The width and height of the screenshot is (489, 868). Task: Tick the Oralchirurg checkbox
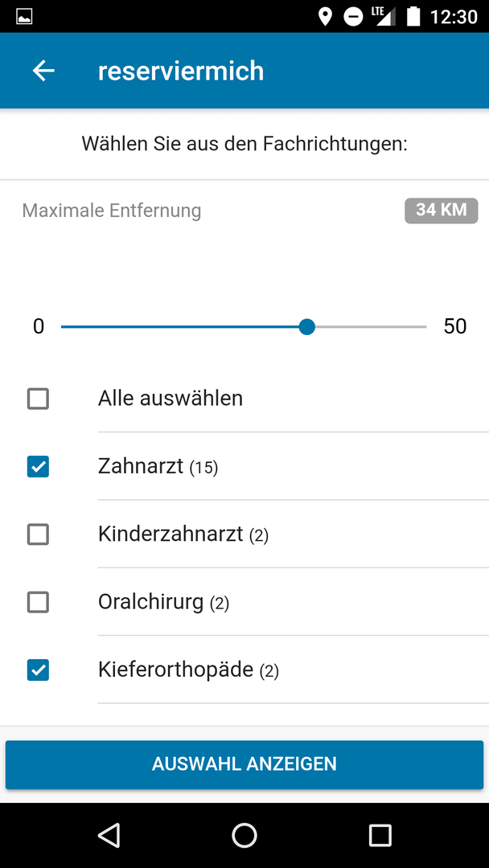(x=39, y=602)
